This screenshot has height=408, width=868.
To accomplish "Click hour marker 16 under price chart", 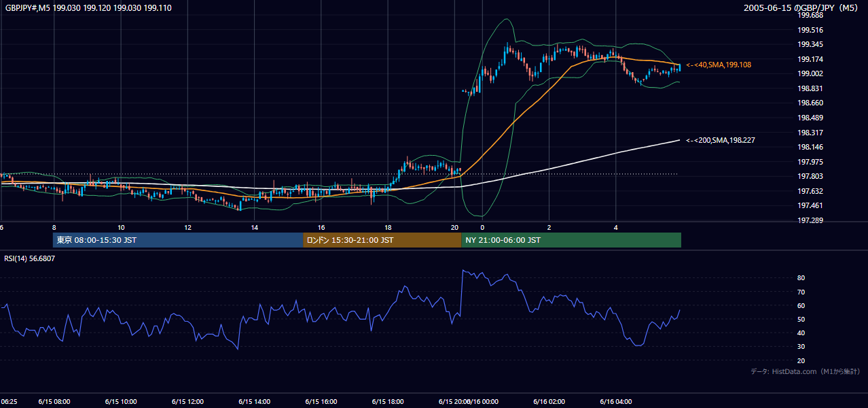I will pos(321,227).
